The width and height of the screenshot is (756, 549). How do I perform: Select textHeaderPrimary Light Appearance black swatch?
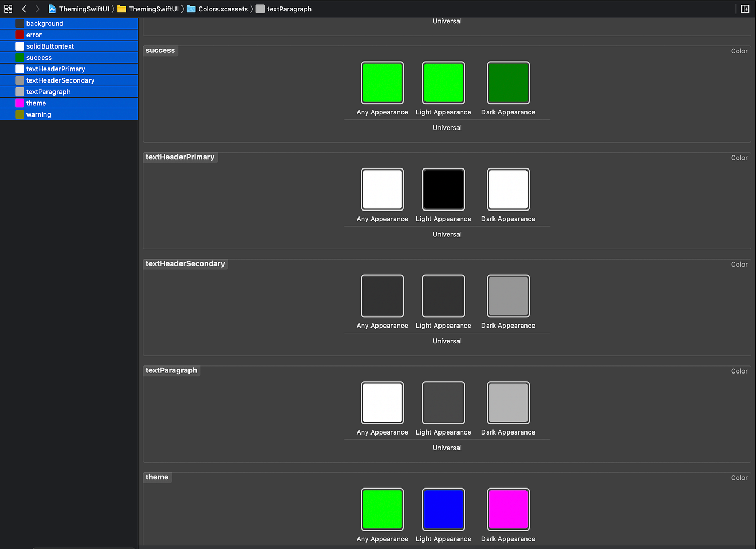click(443, 189)
